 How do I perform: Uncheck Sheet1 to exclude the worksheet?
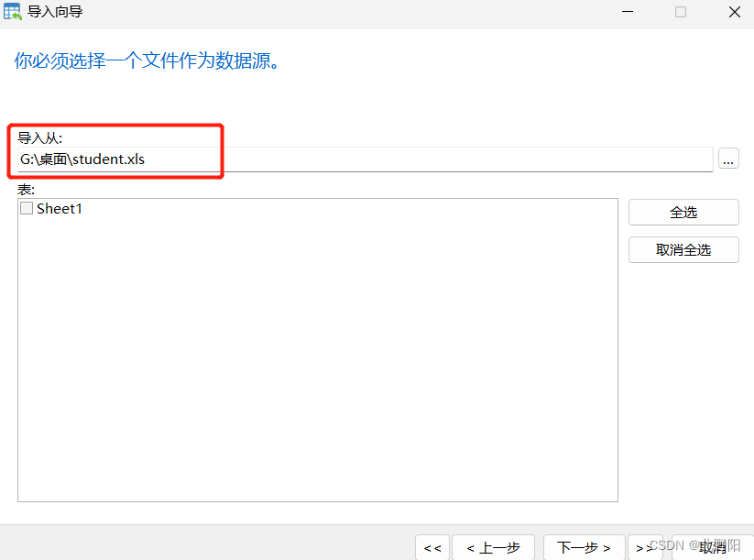pos(26,208)
